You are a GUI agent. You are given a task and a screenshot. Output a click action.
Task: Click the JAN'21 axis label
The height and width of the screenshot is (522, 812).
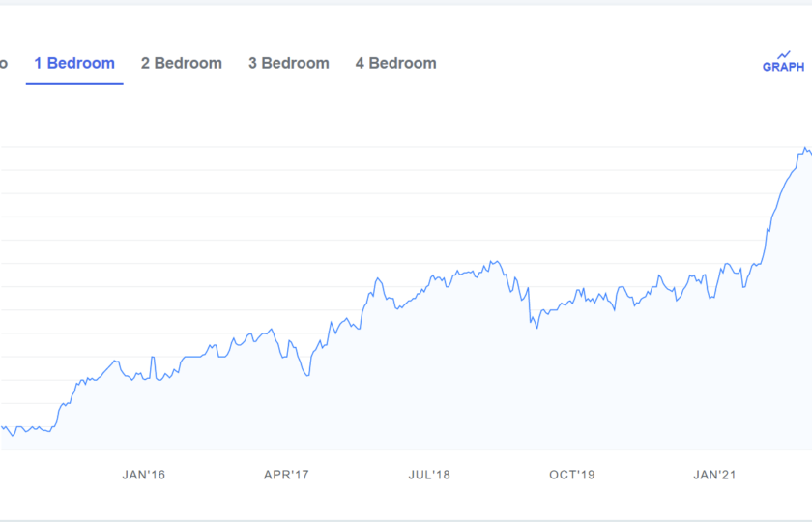click(x=714, y=475)
